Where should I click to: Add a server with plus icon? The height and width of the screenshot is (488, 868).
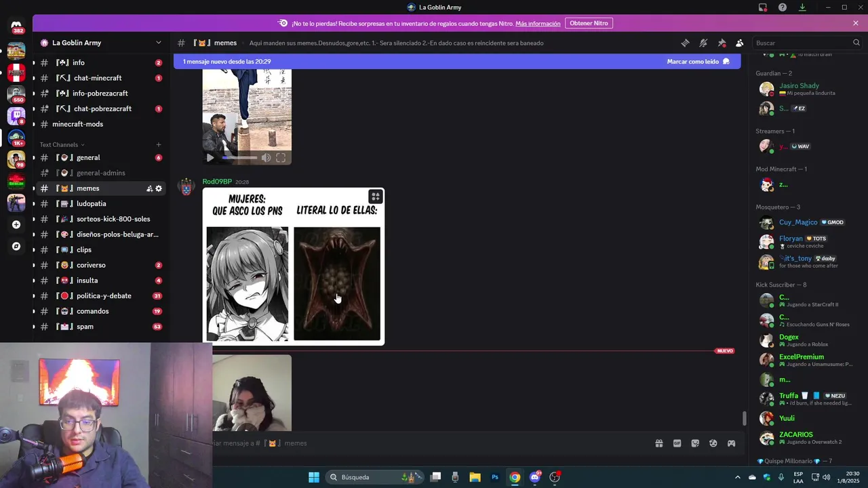16,224
